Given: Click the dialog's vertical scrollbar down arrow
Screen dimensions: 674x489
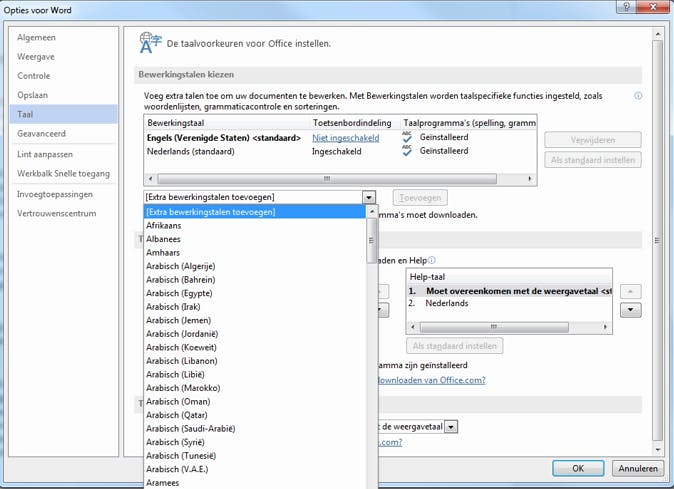Looking at the screenshot, I should point(657,450).
